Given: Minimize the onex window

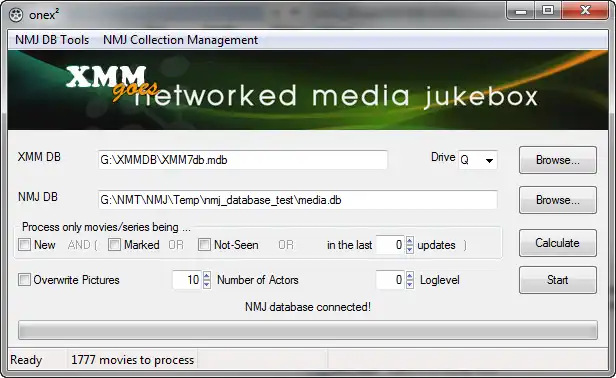Looking at the screenshot, I should [521, 11].
